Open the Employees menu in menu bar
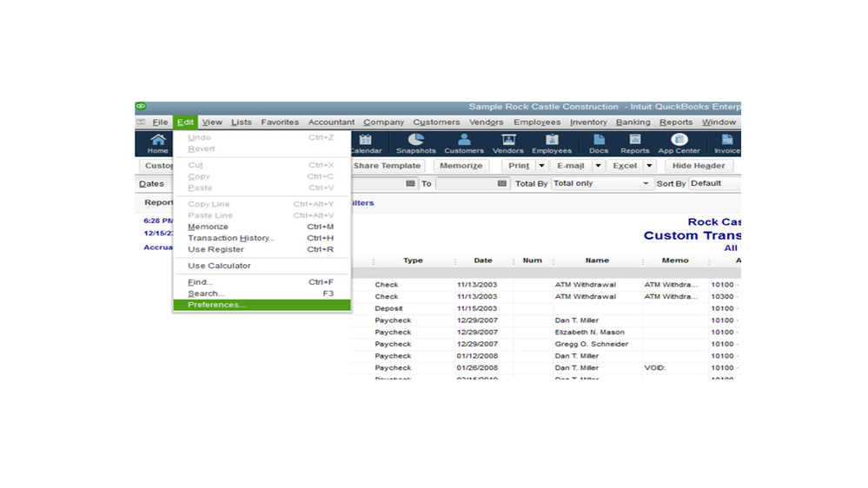Image resolution: width=868 pixels, height=488 pixels. (x=537, y=122)
